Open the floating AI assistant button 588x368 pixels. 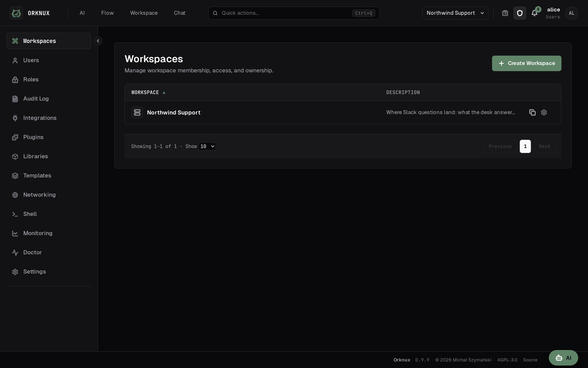(563, 358)
